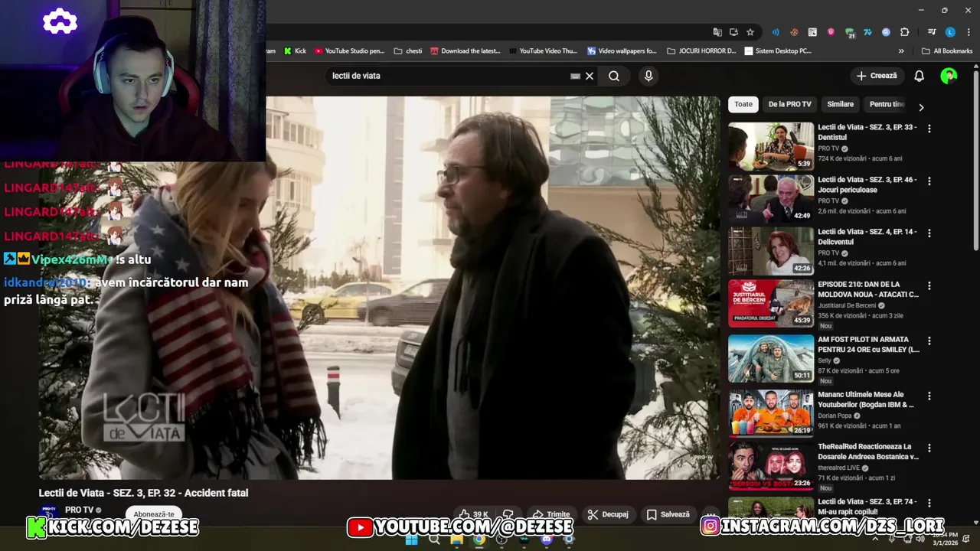Open File Explorer from the taskbar
Image resolution: width=980 pixels, height=551 pixels.
coord(456,540)
